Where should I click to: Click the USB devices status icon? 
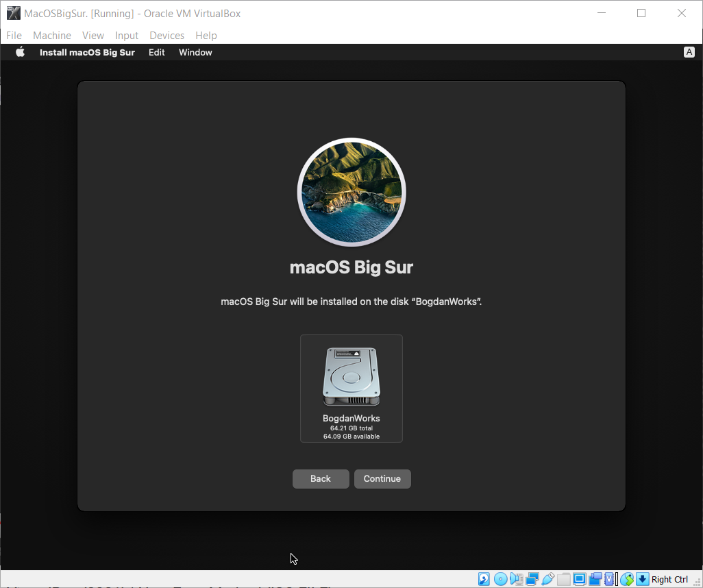(x=548, y=579)
